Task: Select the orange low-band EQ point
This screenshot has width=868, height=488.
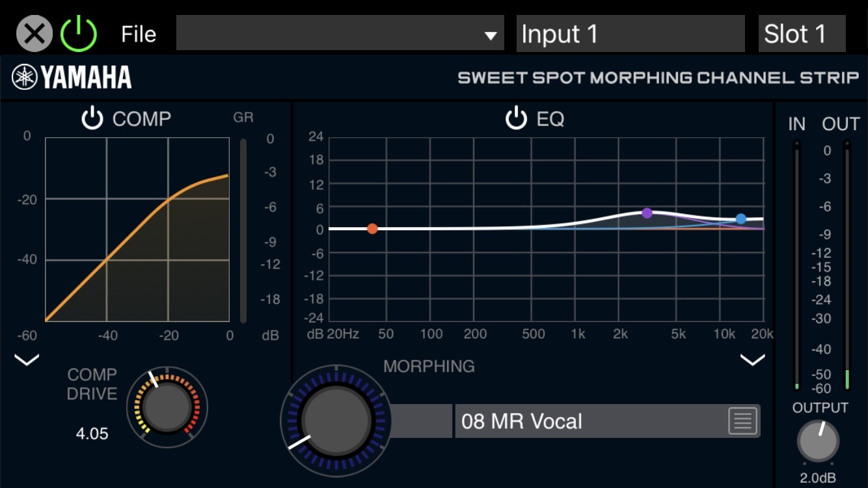Action: (x=372, y=228)
